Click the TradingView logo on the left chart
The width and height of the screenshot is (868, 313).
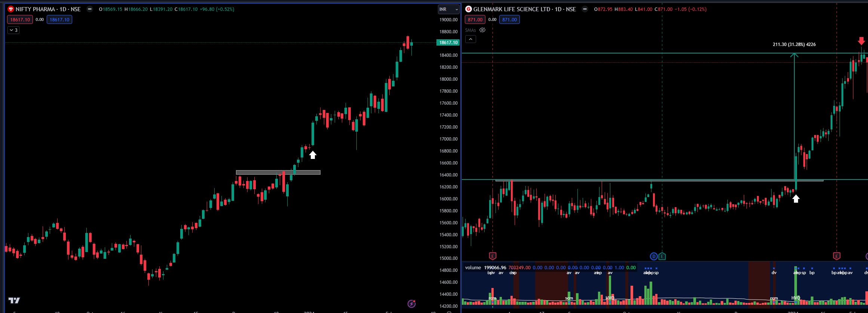[14, 300]
